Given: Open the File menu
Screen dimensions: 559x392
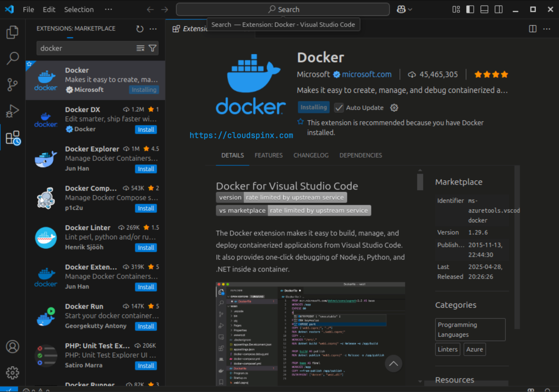Looking at the screenshot, I should point(28,9).
